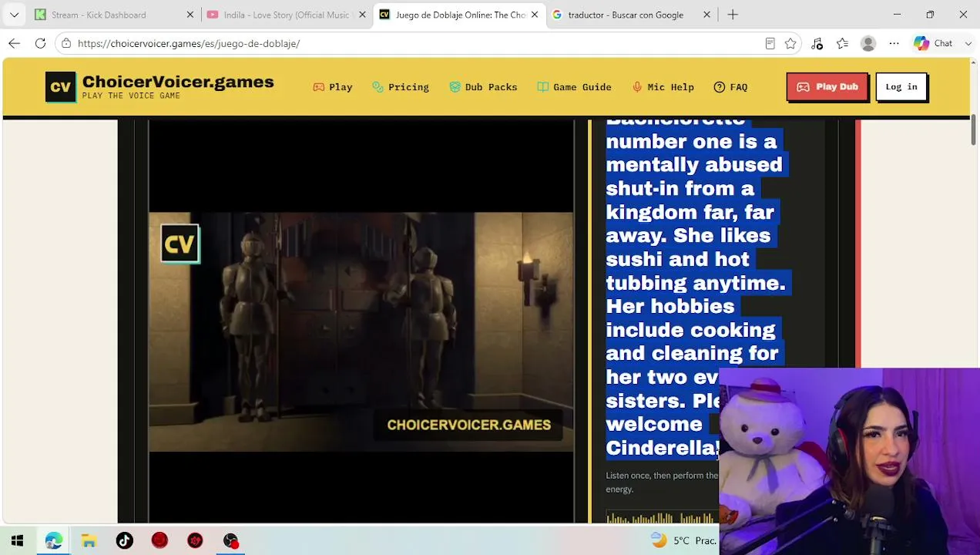Viewport: 980px width, 555px height.
Task: Click the Dub Packs icon
Action: [x=455, y=87]
